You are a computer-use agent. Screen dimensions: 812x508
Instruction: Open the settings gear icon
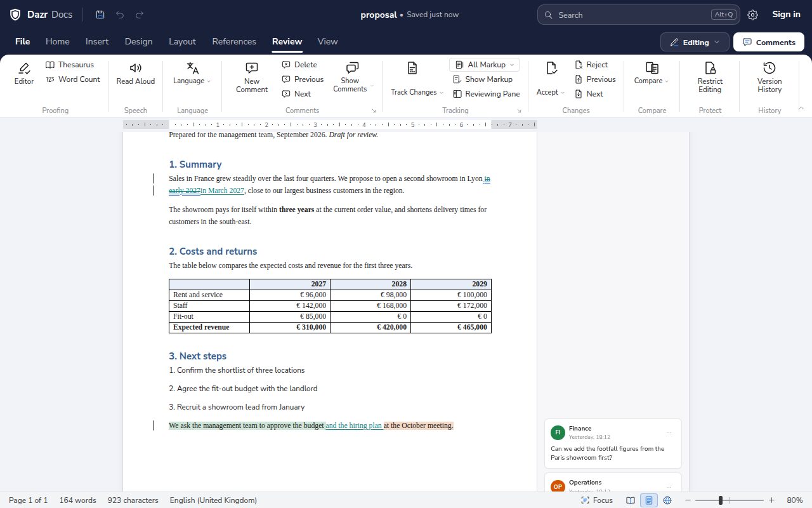(752, 15)
